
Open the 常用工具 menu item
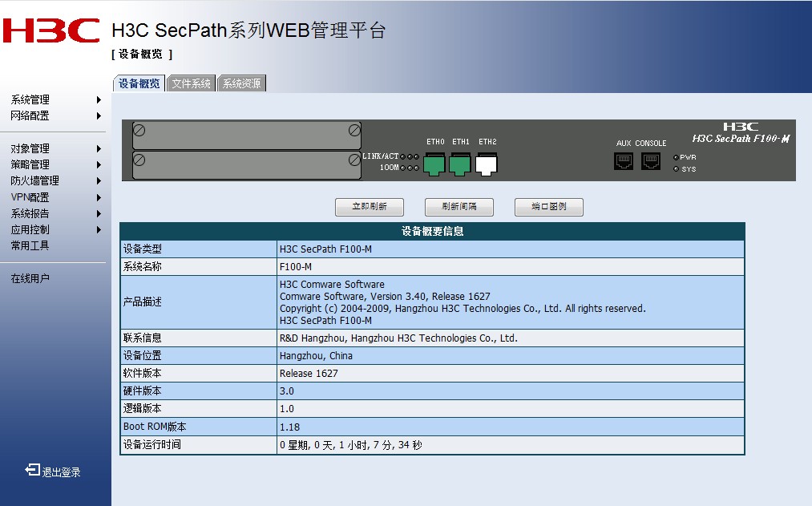click(30, 246)
